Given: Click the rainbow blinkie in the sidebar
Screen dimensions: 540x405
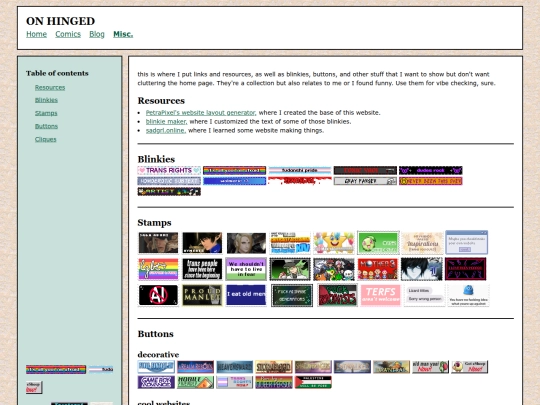Looking at the screenshot, I should (x=56, y=370).
